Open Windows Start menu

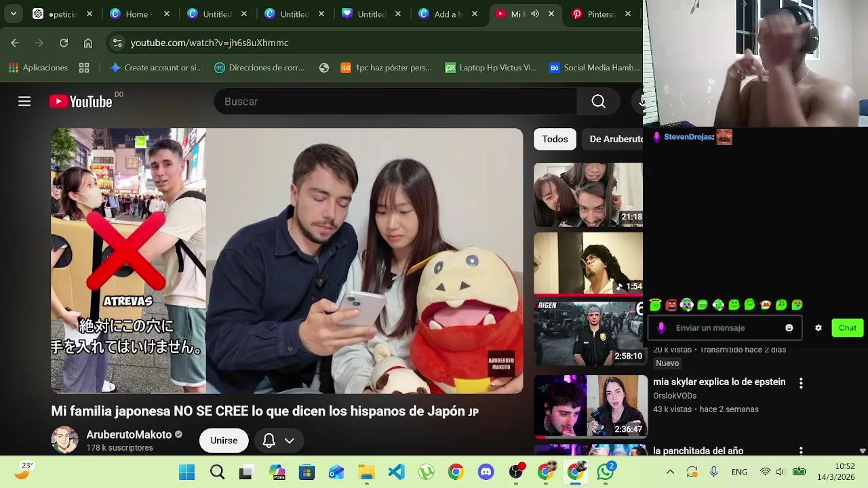[x=187, y=472]
